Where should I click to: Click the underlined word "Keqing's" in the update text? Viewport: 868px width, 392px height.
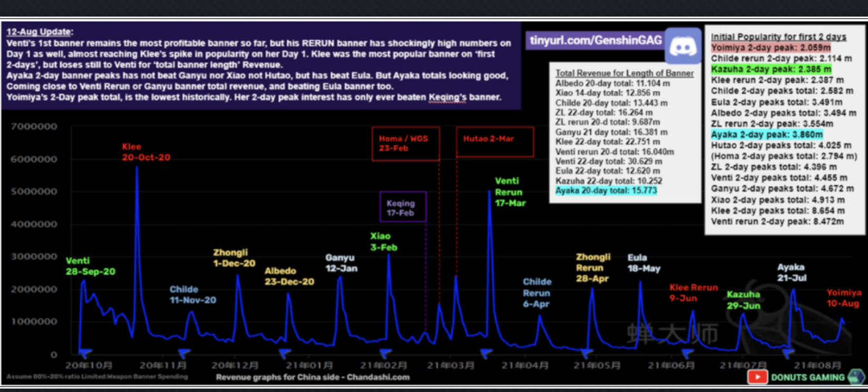tap(447, 97)
